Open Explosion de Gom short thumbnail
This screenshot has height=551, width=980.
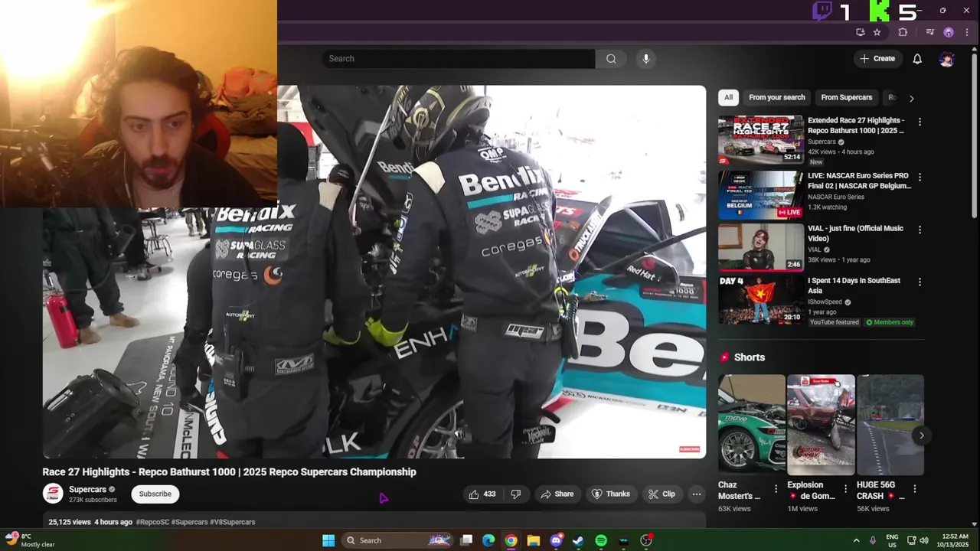[x=821, y=425]
